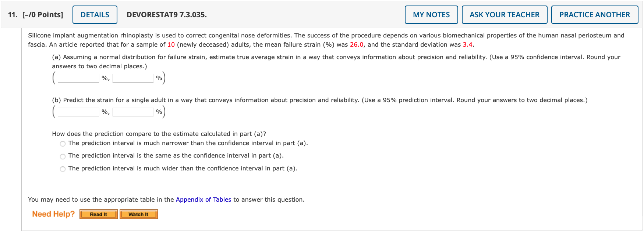Click the 'Need Help?' label
This screenshot has height=238, width=644.
coord(53,214)
